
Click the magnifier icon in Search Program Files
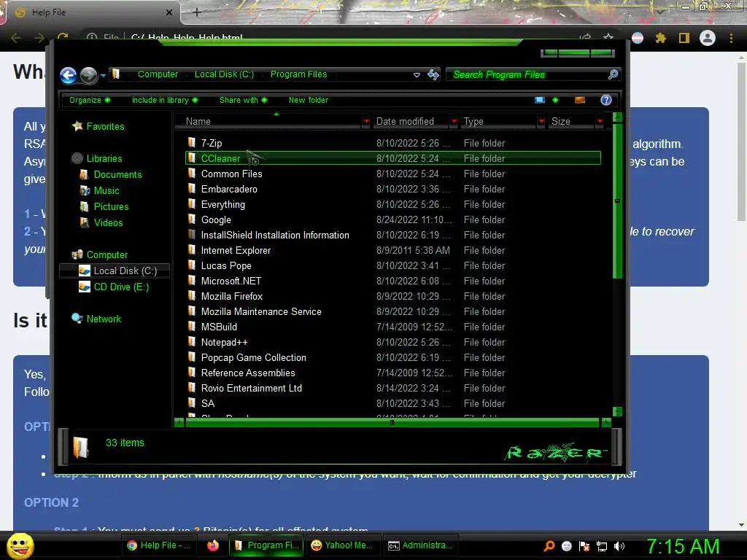coord(613,74)
